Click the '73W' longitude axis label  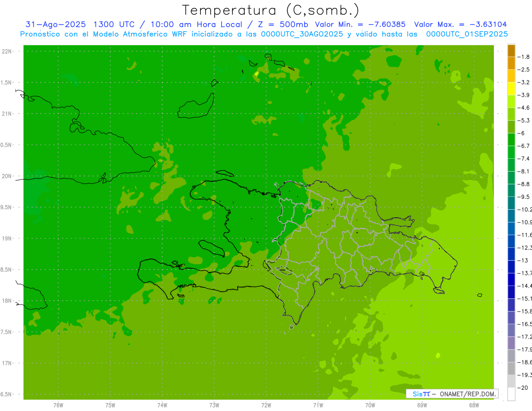pos(214,405)
